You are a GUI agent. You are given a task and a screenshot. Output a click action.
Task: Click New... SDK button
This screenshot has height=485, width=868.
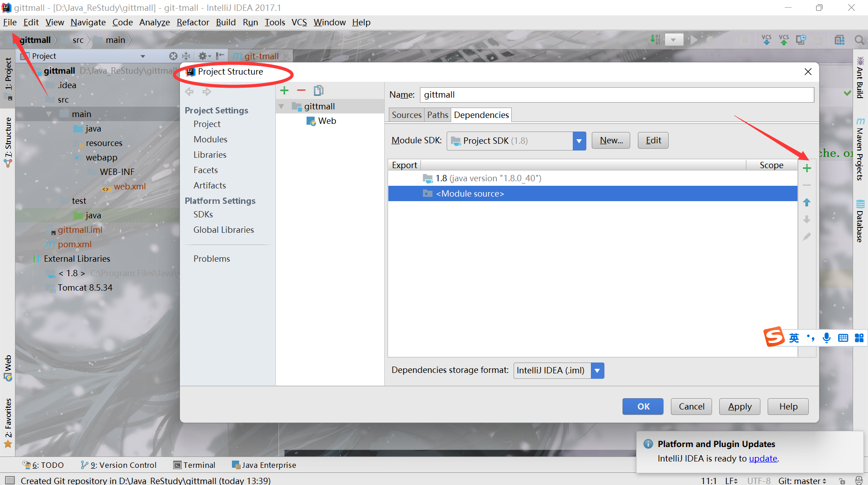(x=611, y=141)
